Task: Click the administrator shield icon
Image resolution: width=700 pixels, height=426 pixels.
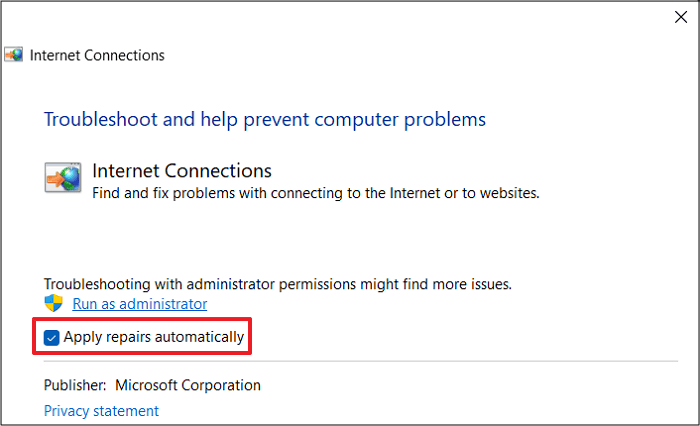Action: point(54,304)
